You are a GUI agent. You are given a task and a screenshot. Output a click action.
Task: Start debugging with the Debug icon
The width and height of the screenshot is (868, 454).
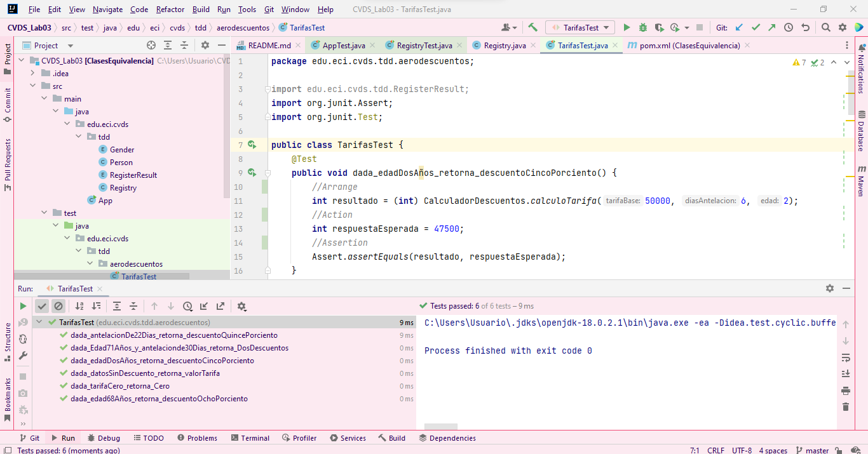[x=642, y=27]
